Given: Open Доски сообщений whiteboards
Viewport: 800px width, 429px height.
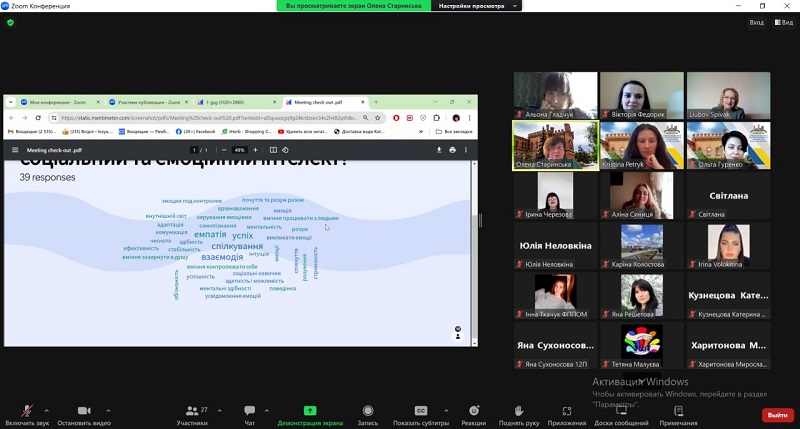Looking at the screenshot, I should click(x=621, y=411).
